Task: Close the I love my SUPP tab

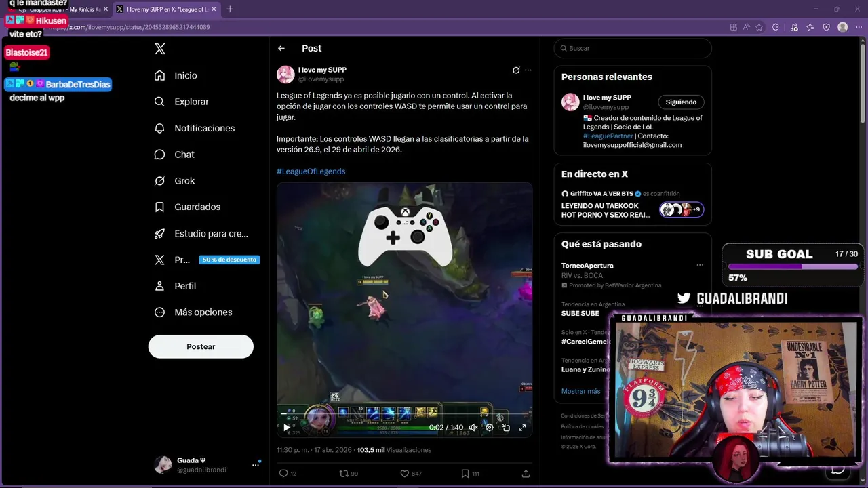Action: click(214, 9)
